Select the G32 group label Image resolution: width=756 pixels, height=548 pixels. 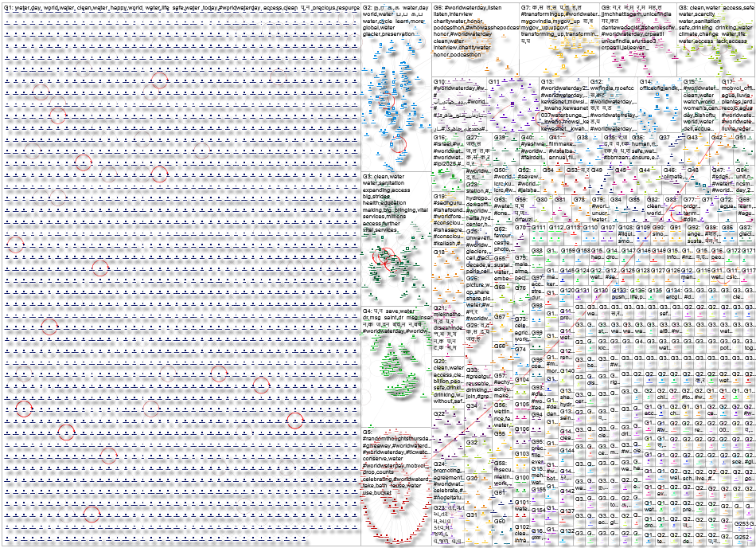(x=472, y=442)
